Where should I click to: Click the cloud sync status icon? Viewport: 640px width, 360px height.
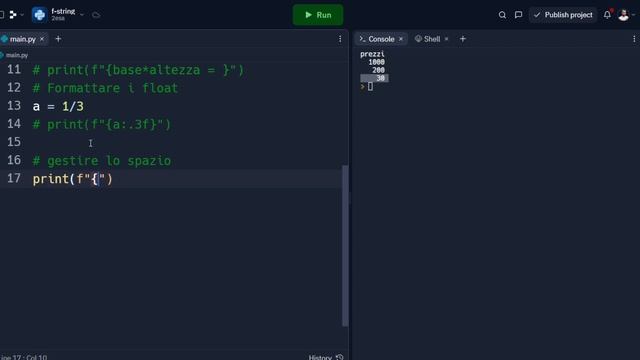(96, 15)
